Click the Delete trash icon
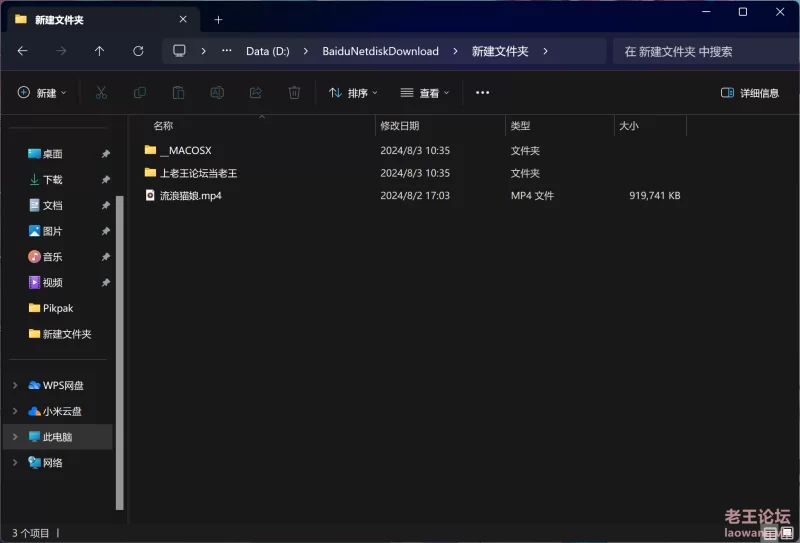800x543 pixels. point(294,93)
